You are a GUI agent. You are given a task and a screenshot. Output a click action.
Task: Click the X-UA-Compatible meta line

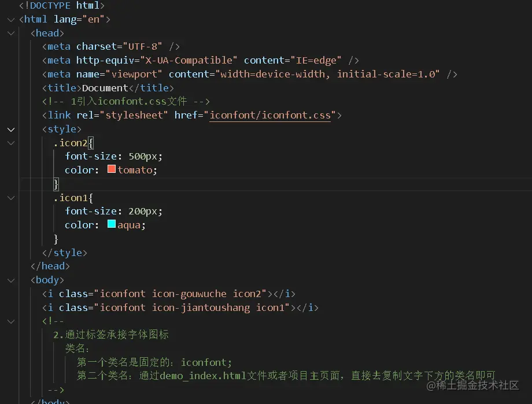[x=201, y=60]
